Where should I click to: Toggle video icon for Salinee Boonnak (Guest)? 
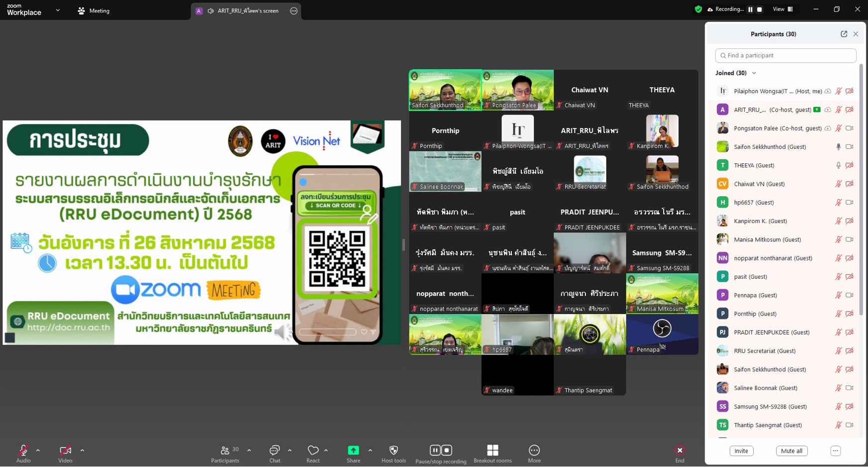(850, 388)
